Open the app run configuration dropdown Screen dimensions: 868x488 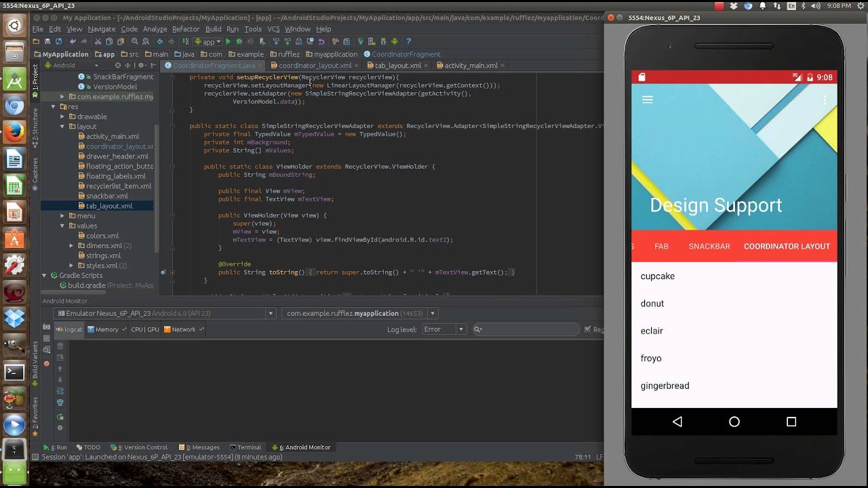[207, 41]
